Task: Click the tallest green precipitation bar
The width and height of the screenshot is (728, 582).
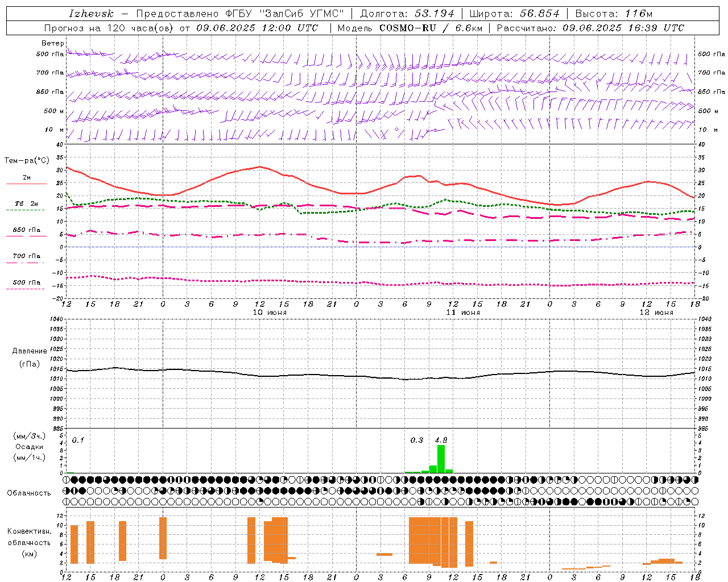Action: coord(441,459)
